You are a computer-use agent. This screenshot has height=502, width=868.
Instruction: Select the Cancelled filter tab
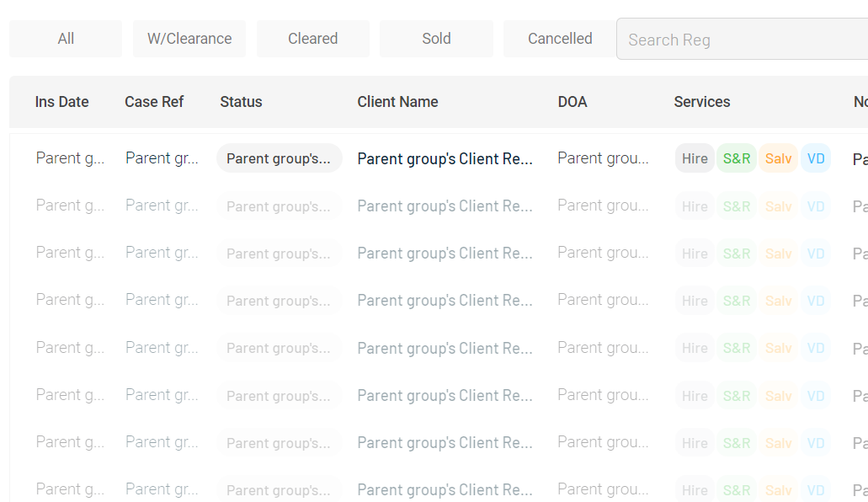tap(560, 39)
